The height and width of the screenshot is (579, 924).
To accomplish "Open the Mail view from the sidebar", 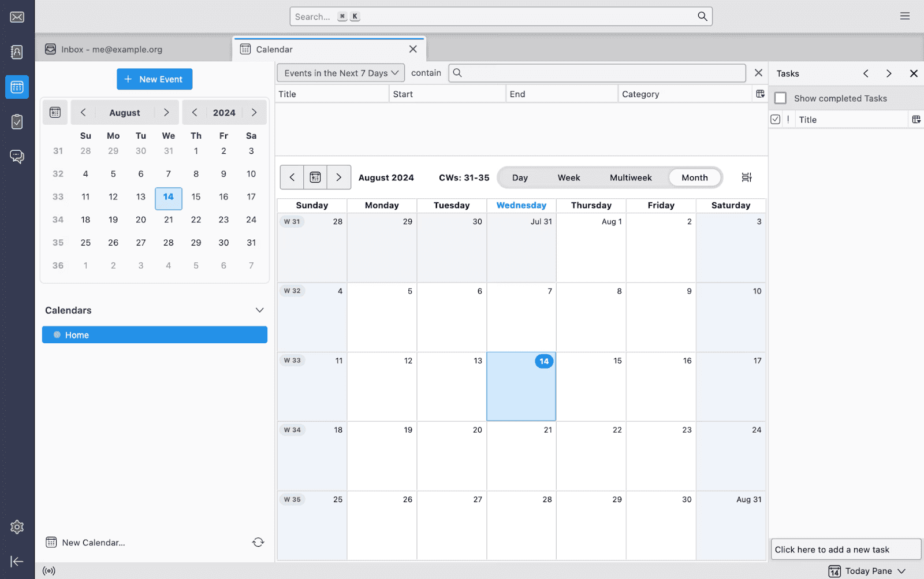I will pyautogui.click(x=17, y=17).
